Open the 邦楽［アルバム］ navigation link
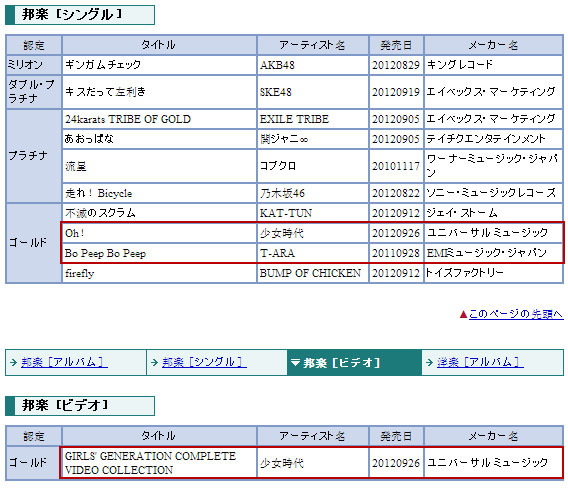The width and height of the screenshot is (568, 503). (x=64, y=362)
